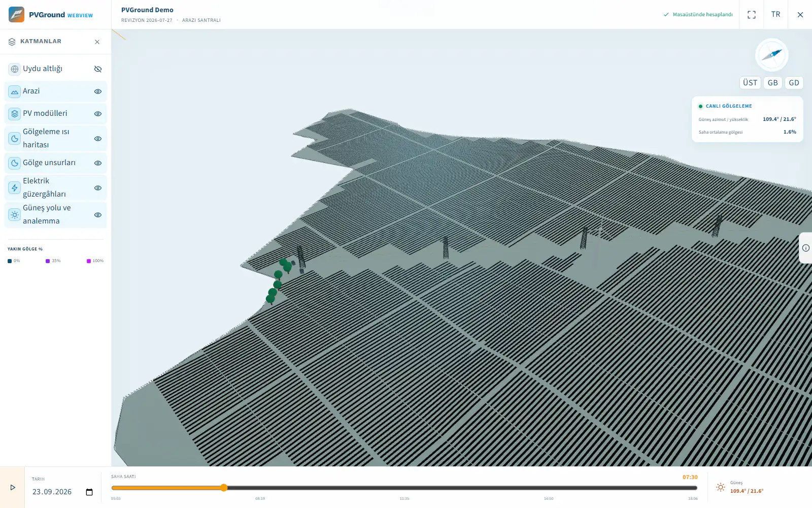Click the Gölge unsurları icon

15,163
